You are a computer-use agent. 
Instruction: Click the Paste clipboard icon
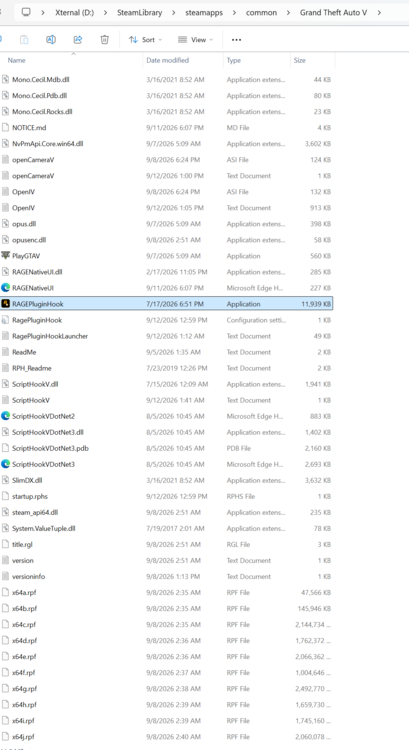[x=24, y=40]
